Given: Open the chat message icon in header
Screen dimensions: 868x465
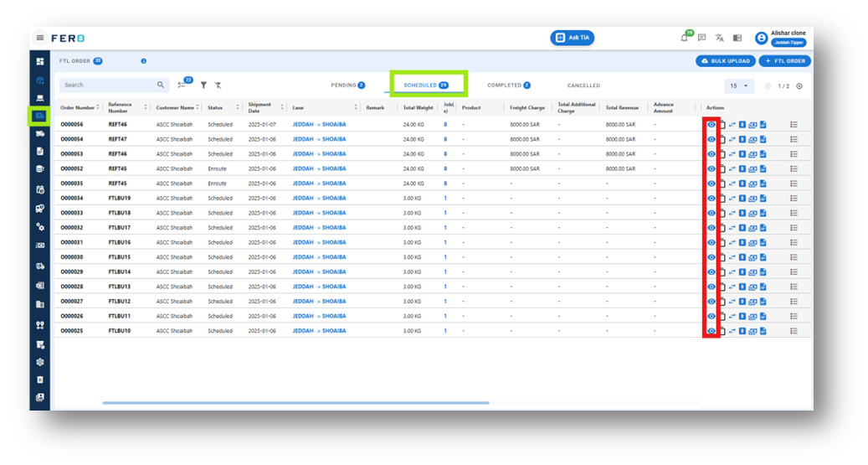Looking at the screenshot, I should click(x=702, y=38).
